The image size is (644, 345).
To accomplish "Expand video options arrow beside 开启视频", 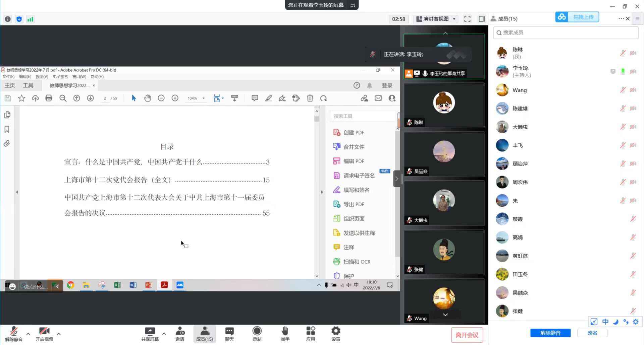I will [59, 334].
